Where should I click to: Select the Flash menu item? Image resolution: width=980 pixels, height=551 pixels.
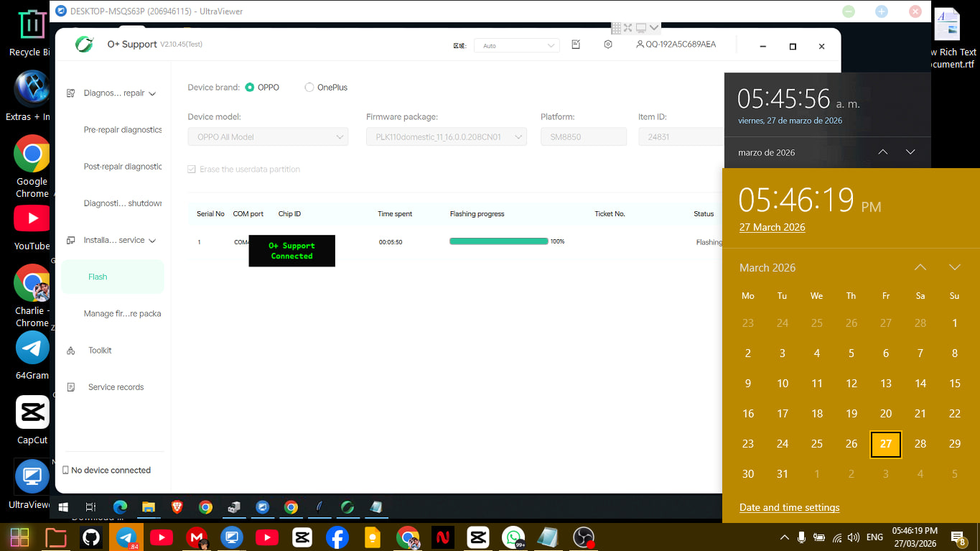[113, 277]
